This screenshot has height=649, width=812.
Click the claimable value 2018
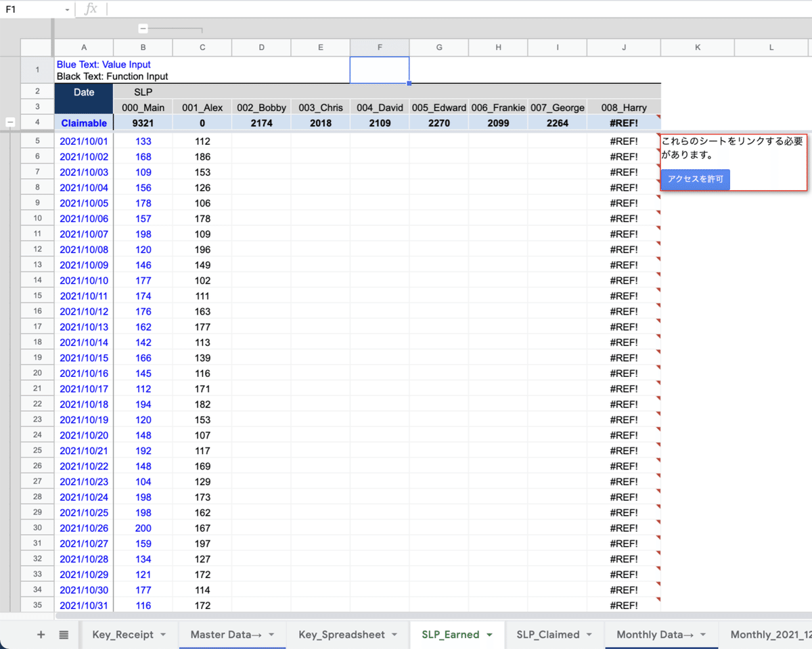tap(321, 123)
